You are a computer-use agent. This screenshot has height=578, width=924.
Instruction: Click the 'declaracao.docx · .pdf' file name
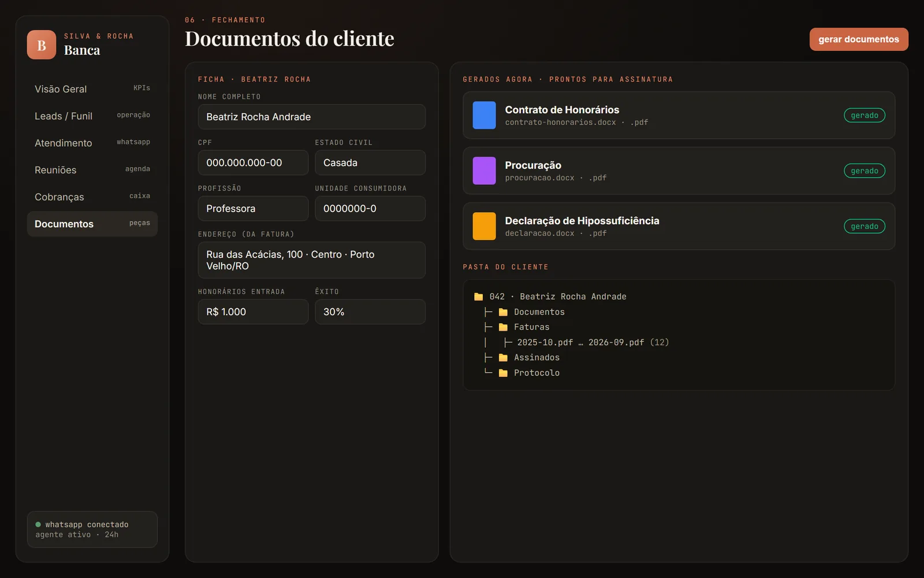pos(556,234)
